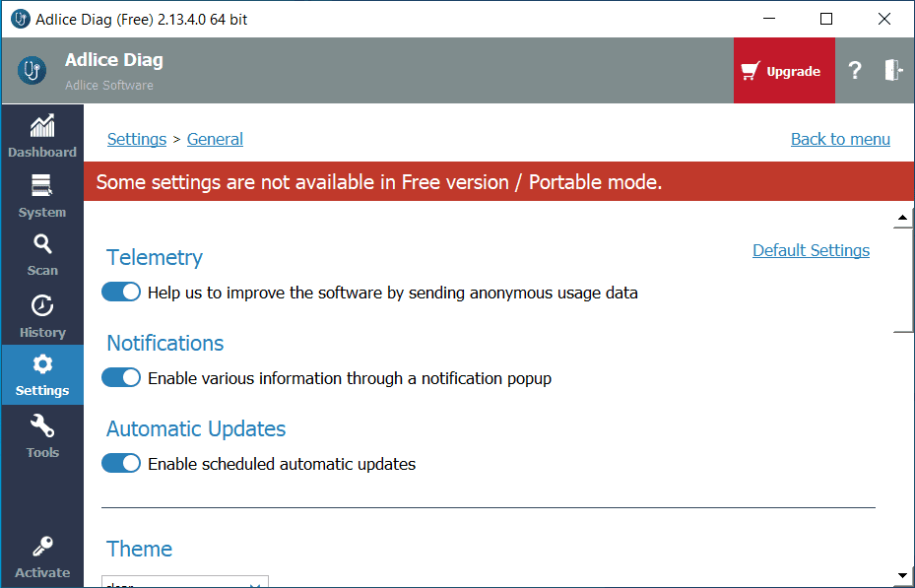Expand the Theme dropdown
The width and height of the screenshot is (915, 588).
pyautogui.click(x=185, y=581)
